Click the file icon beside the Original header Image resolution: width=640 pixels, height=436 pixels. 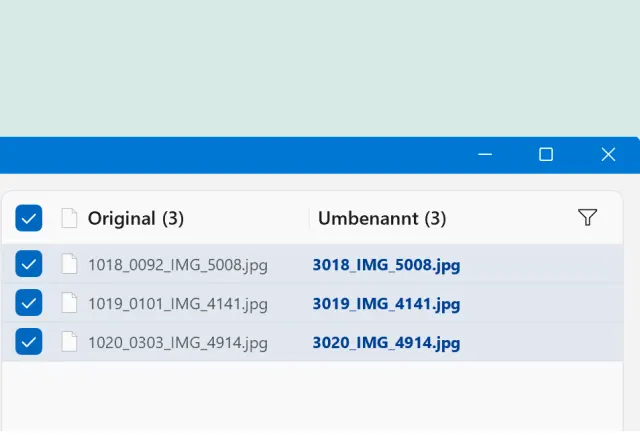pyautogui.click(x=69, y=218)
